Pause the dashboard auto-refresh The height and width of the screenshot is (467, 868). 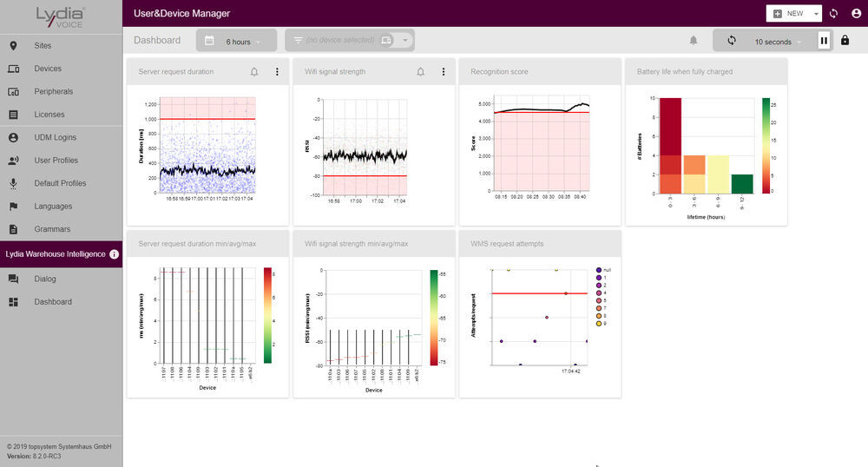824,41
